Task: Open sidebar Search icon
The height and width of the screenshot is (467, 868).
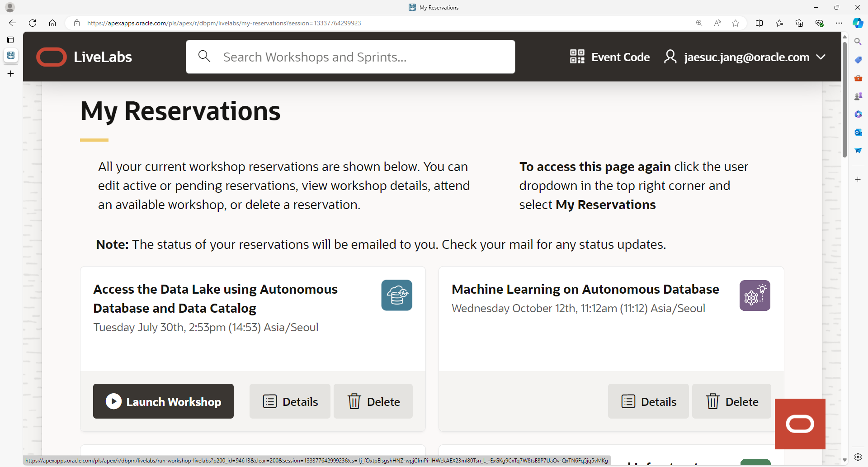Action: coord(858,42)
